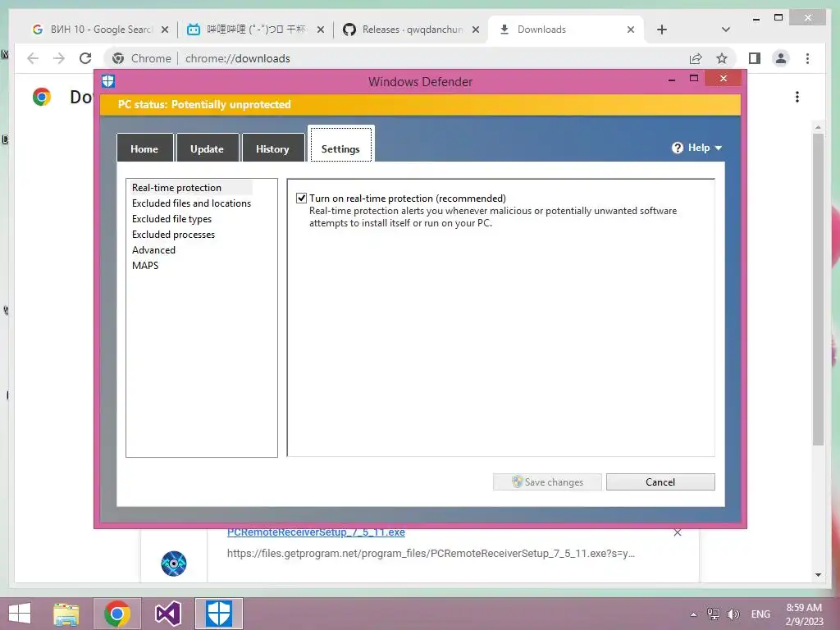
Task: Close the Downloads browser tab
Action: click(x=631, y=30)
